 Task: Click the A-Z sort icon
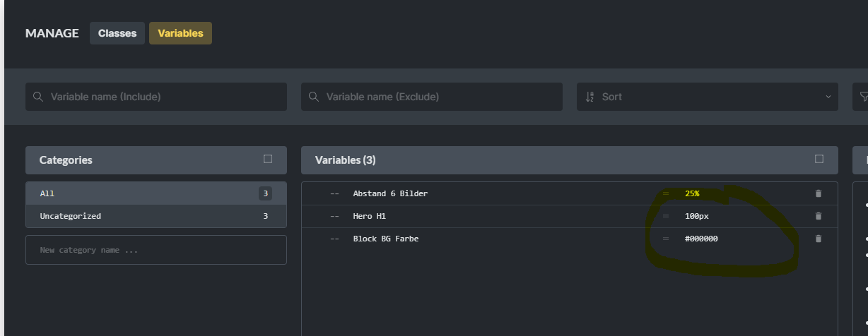[590, 97]
